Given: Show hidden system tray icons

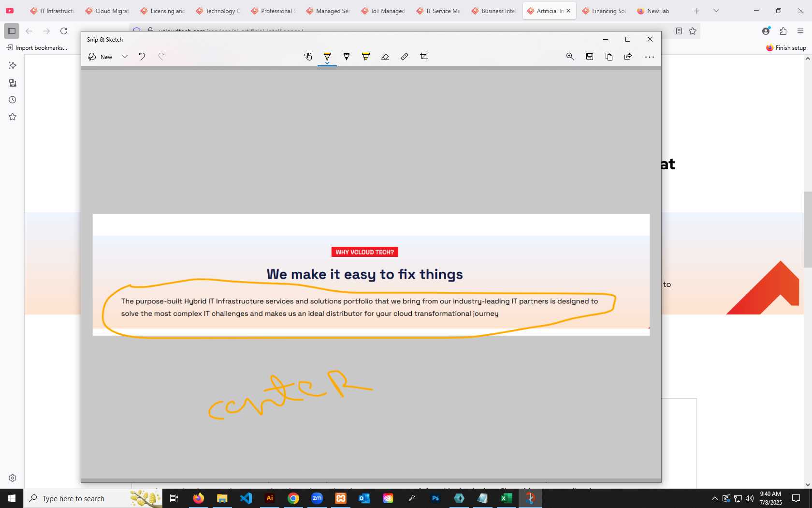Looking at the screenshot, I should click(714, 498).
